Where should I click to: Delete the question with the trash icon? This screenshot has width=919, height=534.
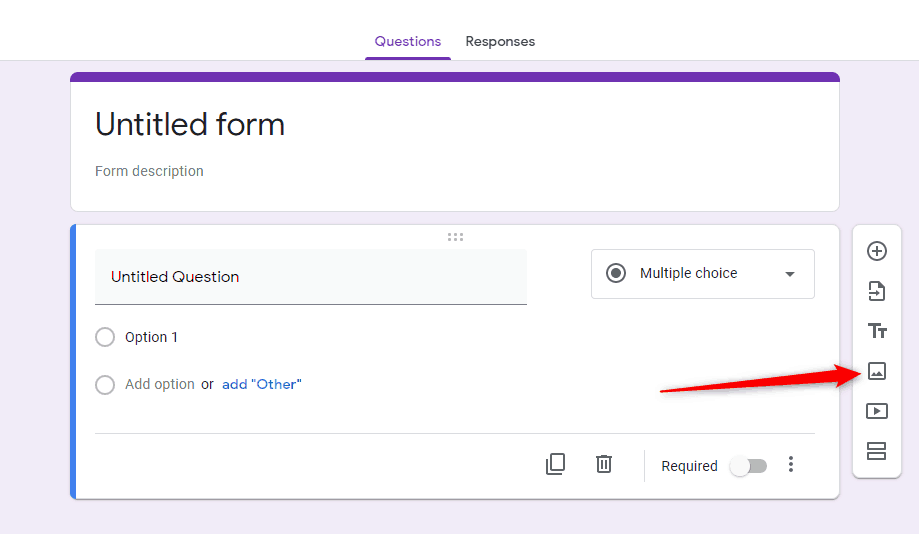pyautogui.click(x=604, y=464)
